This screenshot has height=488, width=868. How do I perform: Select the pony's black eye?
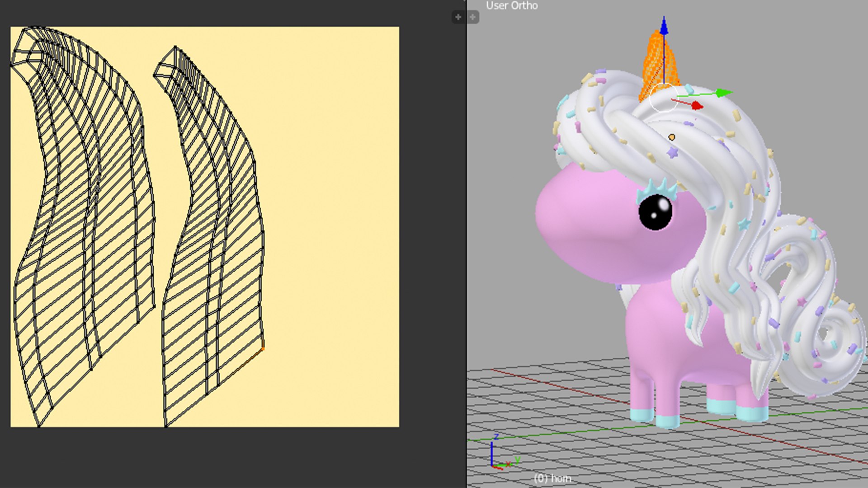pos(656,212)
